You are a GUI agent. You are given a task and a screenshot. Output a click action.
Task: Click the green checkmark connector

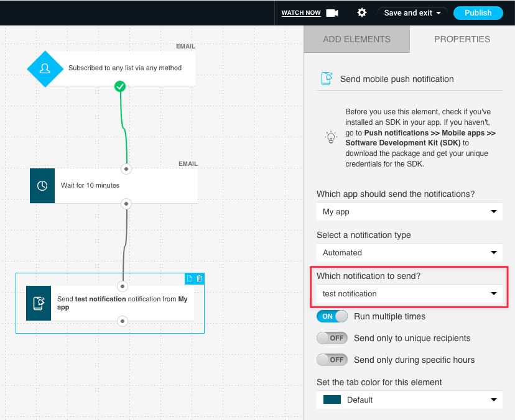point(120,86)
